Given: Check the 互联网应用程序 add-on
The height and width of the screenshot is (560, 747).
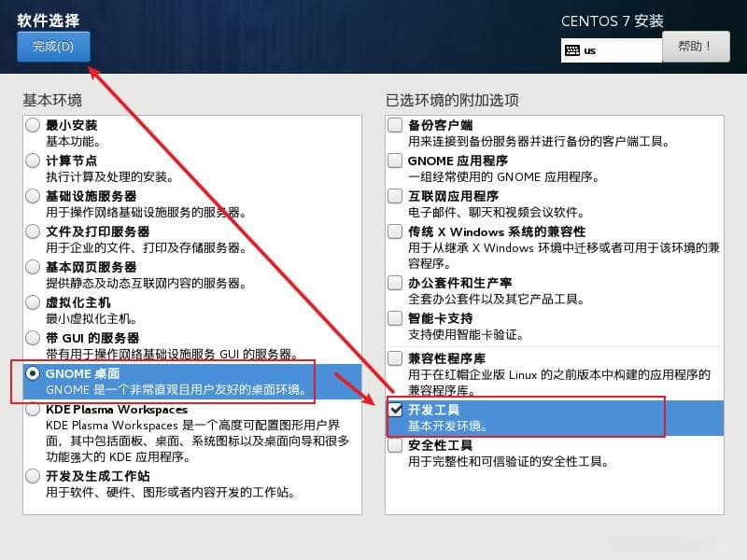Looking at the screenshot, I should pyautogui.click(x=395, y=196).
